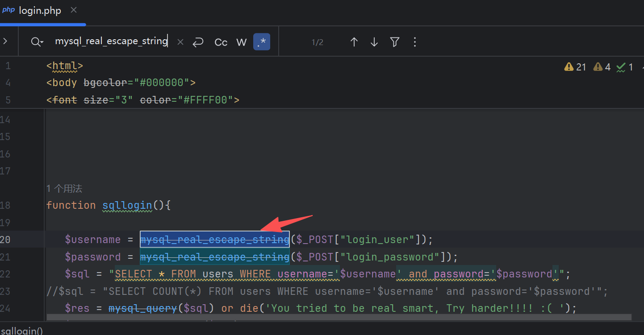Close the login.php tab

(74, 10)
